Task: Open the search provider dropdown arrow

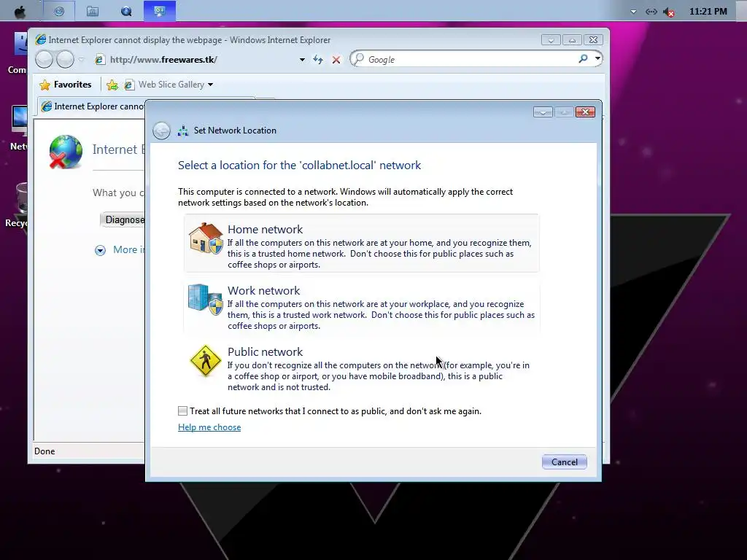Action: pos(597,59)
